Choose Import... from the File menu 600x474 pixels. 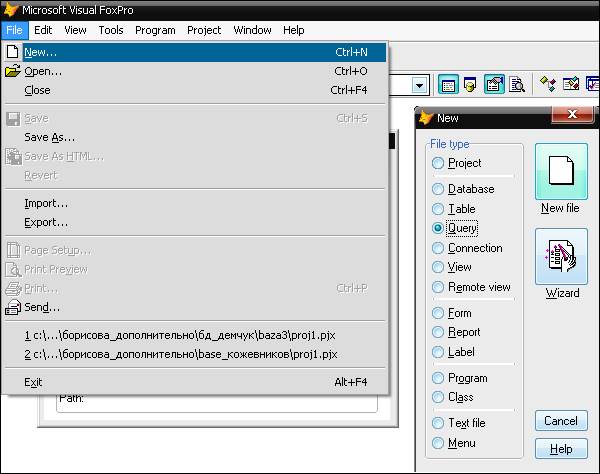196,203
